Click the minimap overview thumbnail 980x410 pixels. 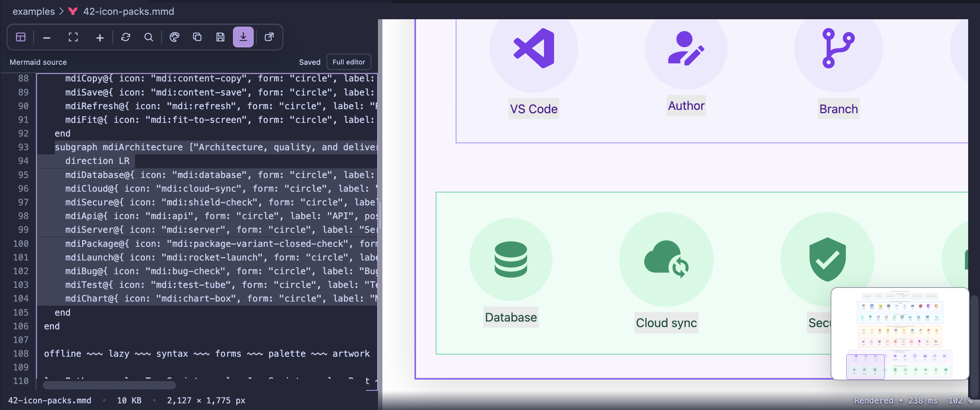coord(899,333)
